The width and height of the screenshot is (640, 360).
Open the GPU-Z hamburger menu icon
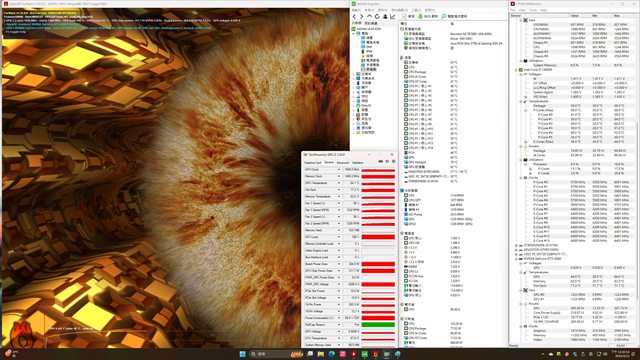[x=393, y=162]
